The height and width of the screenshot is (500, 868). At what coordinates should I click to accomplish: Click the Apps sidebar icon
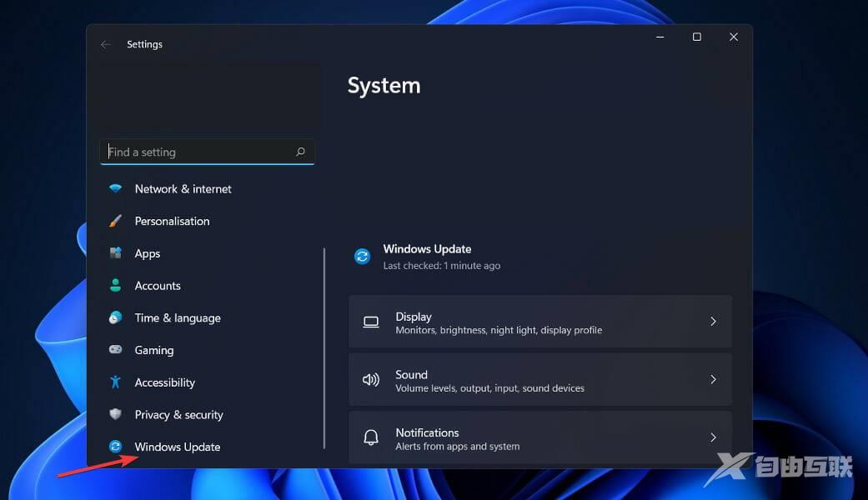116,253
